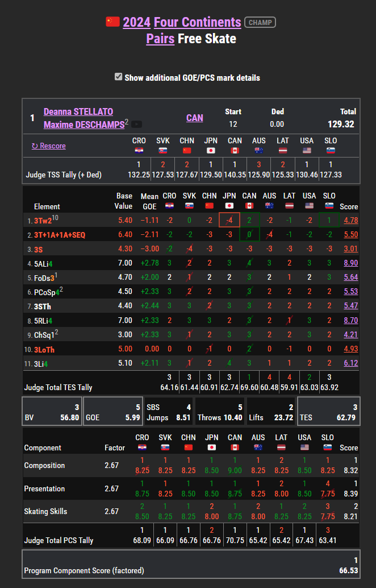Click the CHAMP badge next to Four Continents
The width and height of the screenshot is (376, 588).
(x=260, y=23)
